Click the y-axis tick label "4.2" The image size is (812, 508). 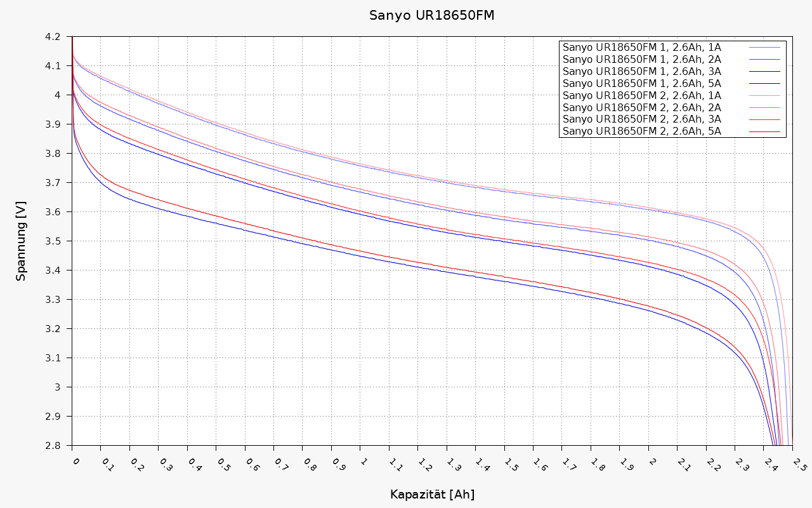pyautogui.click(x=52, y=37)
